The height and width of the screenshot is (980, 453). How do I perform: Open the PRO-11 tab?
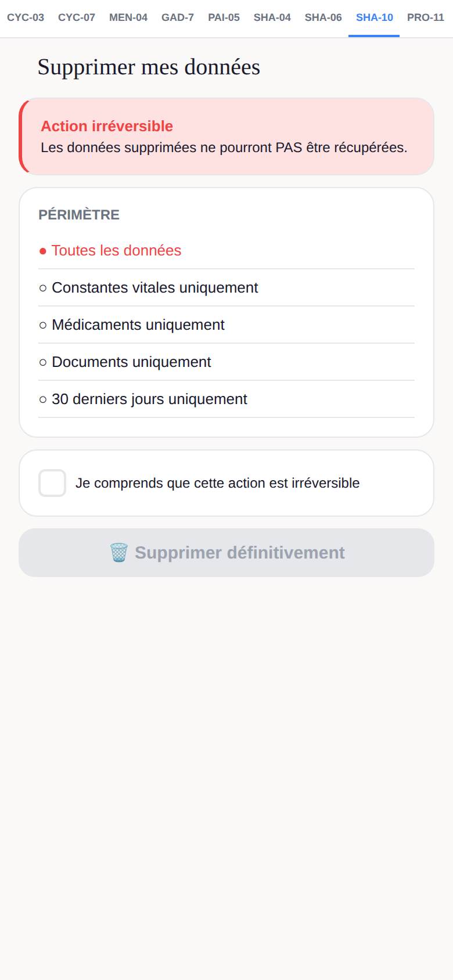click(x=426, y=17)
